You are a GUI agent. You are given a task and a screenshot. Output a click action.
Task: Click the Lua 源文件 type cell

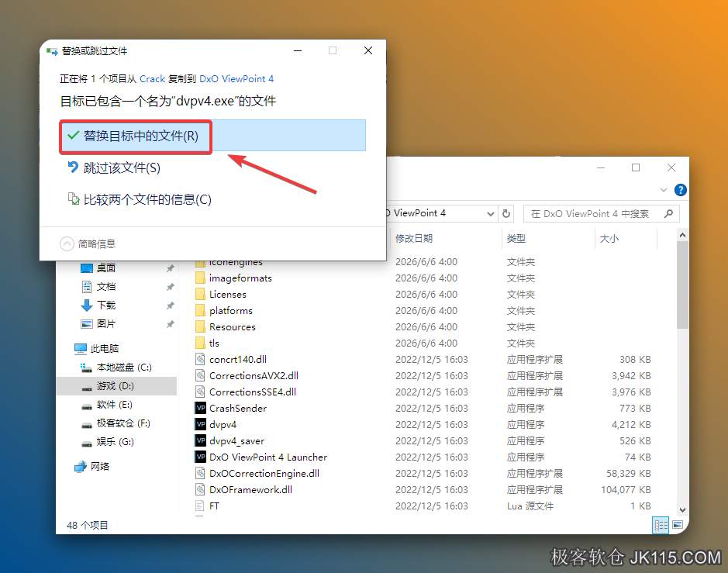coord(530,506)
